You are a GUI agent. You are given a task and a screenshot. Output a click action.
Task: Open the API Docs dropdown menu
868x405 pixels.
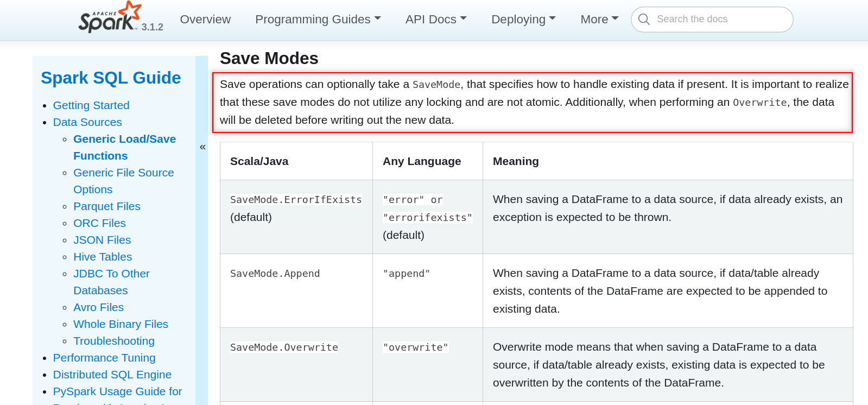coord(435,20)
